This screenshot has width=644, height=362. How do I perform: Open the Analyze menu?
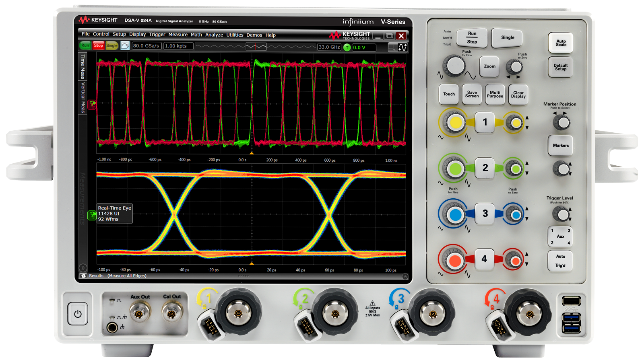pos(214,35)
